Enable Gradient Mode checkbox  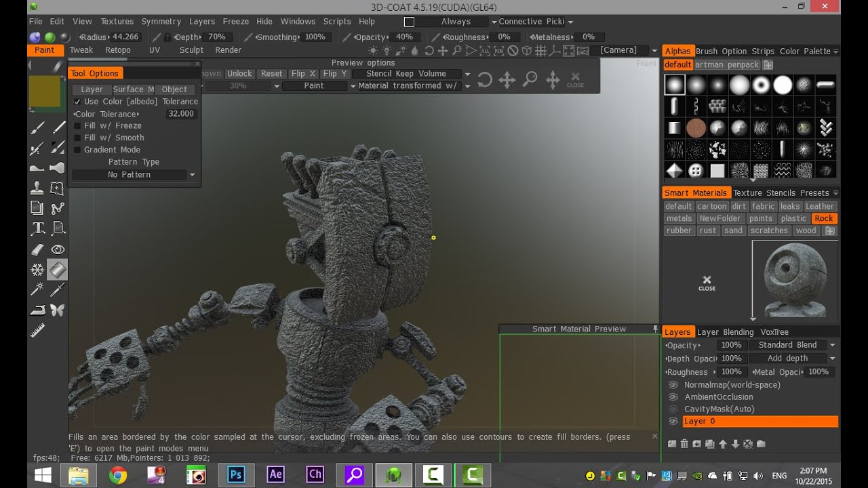[x=77, y=150]
